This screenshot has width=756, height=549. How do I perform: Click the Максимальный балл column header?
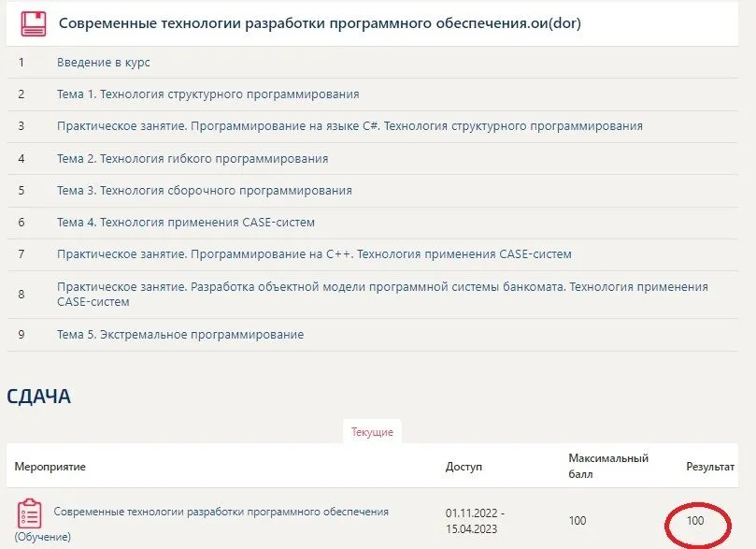(x=608, y=466)
